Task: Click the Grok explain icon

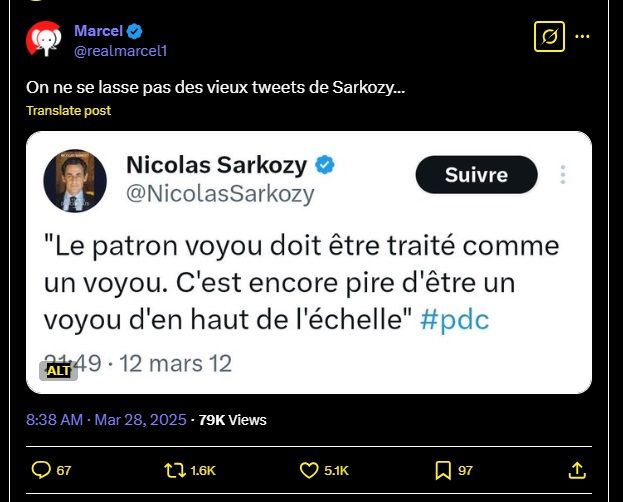Action: click(x=548, y=38)
